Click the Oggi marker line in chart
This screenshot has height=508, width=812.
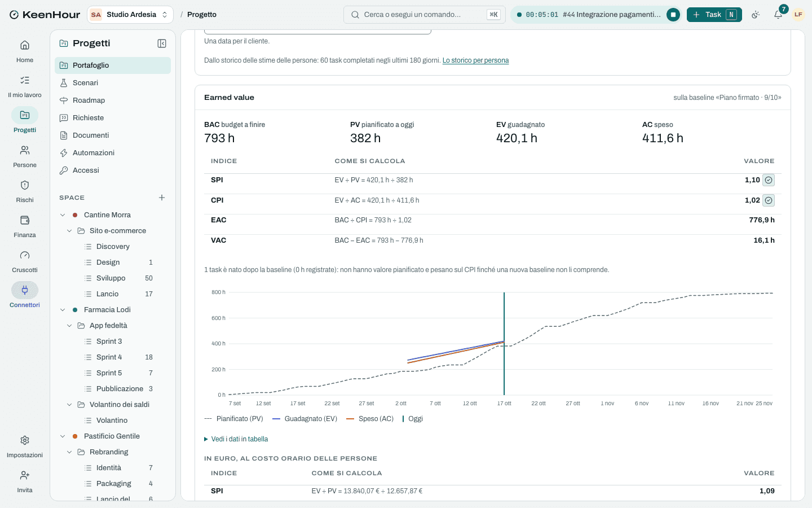coord(504,343)
